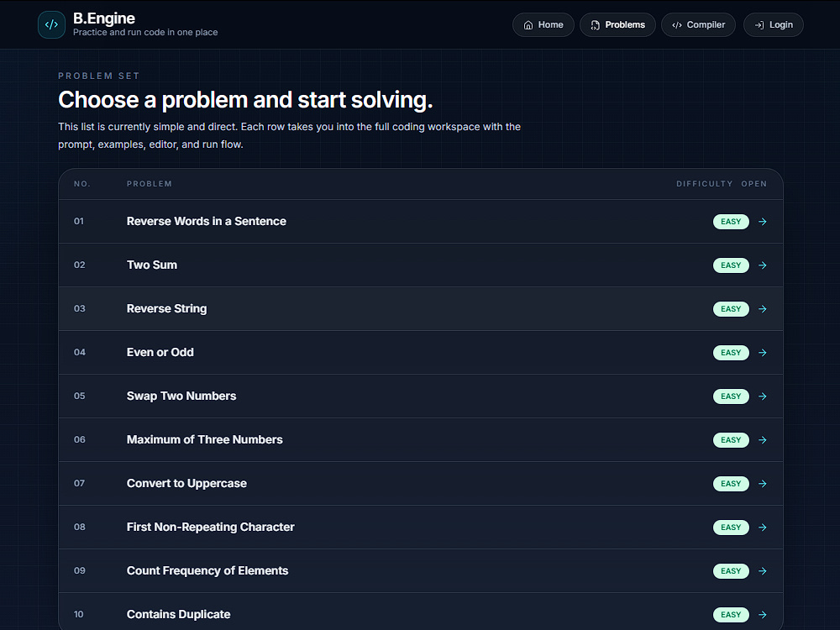Open arrow for Contains Duplicate row
Image resolution: width=840 pixels, height=630 pixels.
(763, 615)
